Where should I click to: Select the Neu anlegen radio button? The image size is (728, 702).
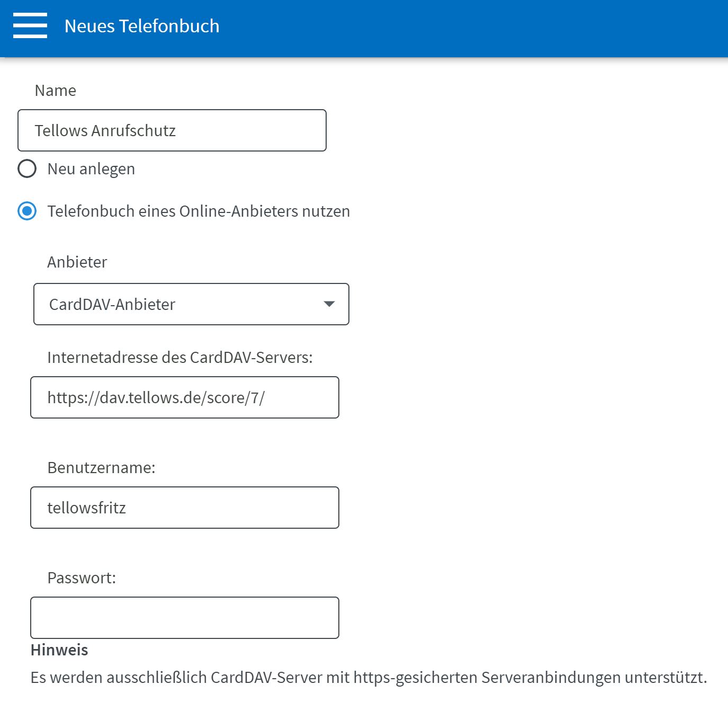pos(27,169)
